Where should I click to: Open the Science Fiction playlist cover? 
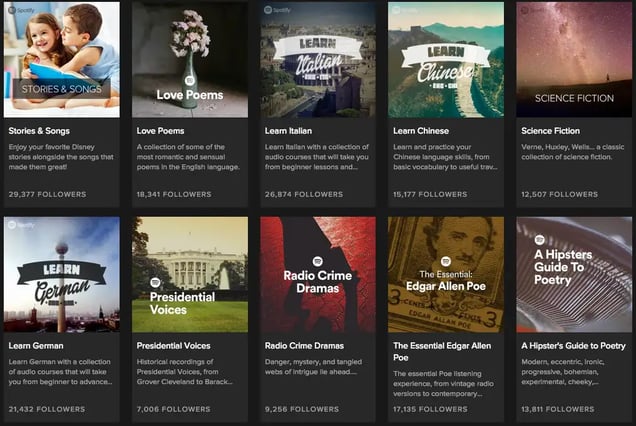coord(574,59)
